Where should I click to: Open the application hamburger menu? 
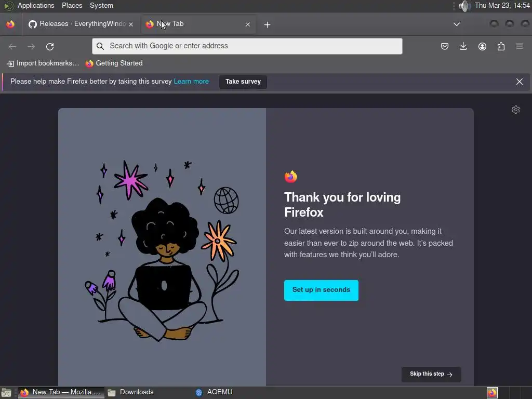coord(520,46)
